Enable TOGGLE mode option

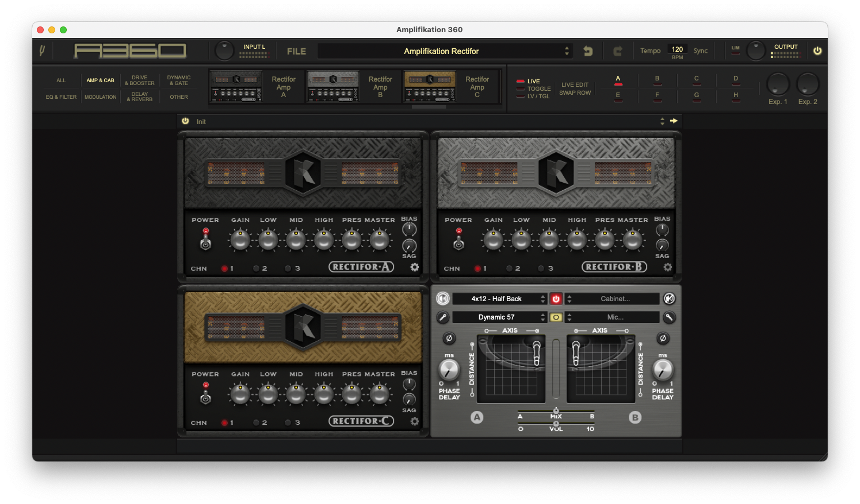tap(533, 89)
